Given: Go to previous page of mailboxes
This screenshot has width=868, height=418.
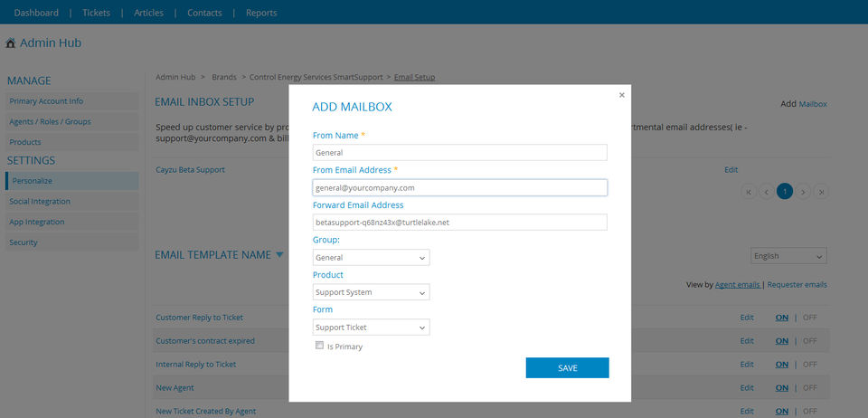Looking at the screenshot, I should coord(766,191).
